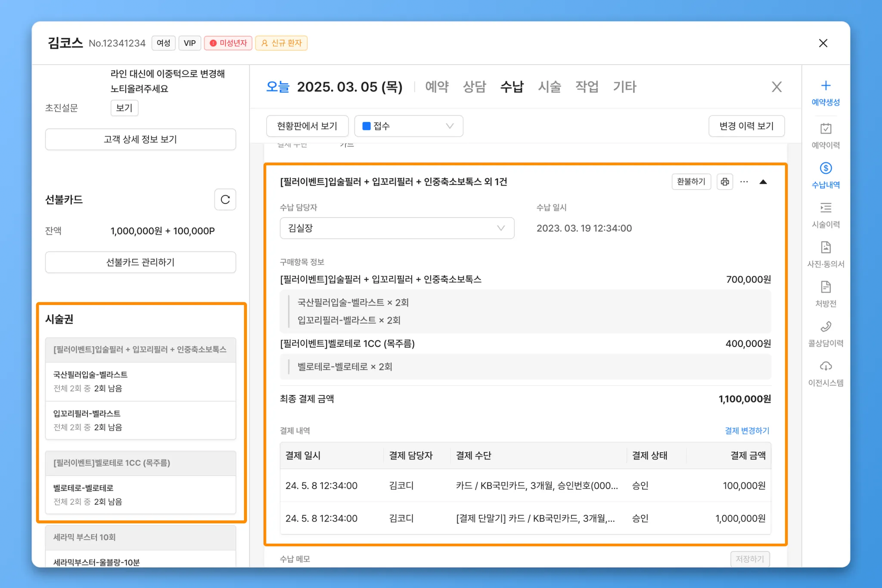Click 선불카드 관리하기 button
882x588 pixels.
tap(140, 262)
